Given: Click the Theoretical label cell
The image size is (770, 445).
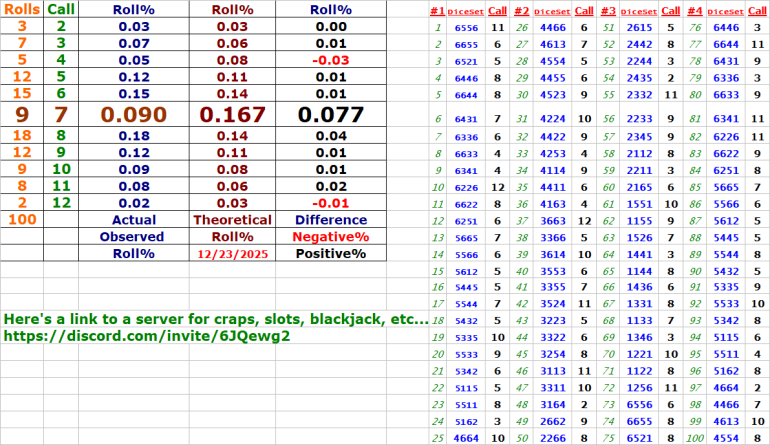Looking at the screenshot, I should [x=232, y=220].
